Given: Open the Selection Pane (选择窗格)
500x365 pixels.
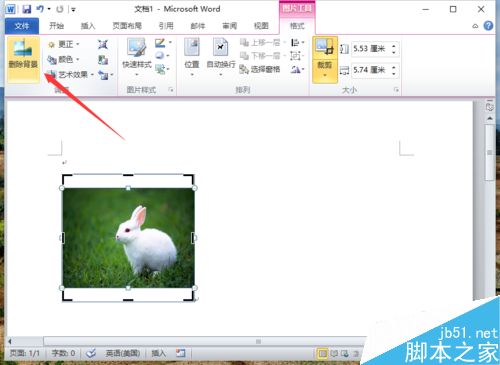Looking at the screenshot, I should click(x=260, y=69).
